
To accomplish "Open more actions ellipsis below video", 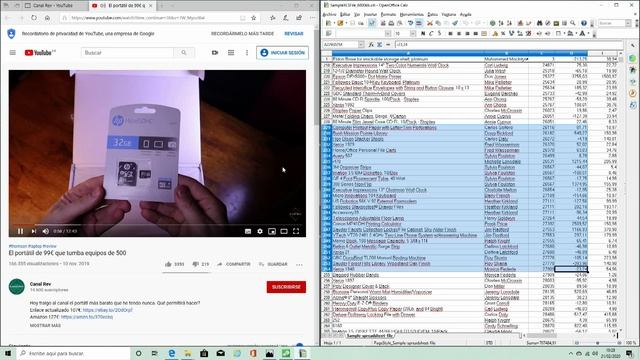I will [x=299, y=264].
